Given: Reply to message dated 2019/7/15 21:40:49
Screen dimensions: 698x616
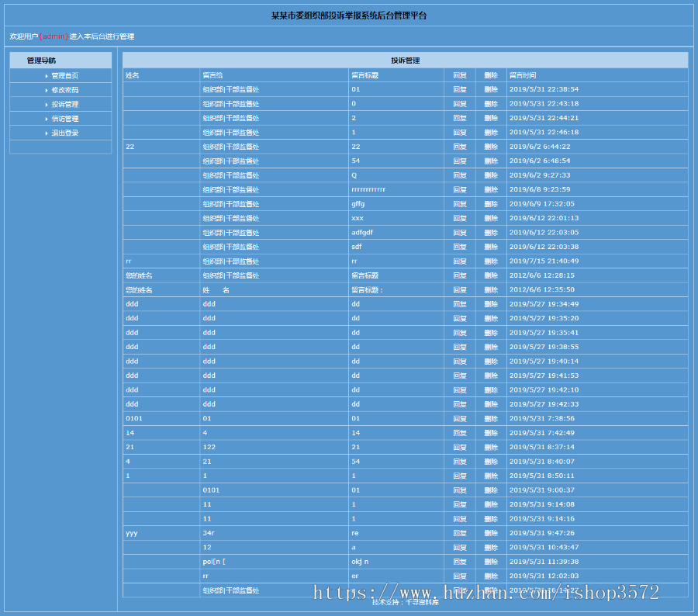Looking at the screenshot, I should click(x=460, y=261).
